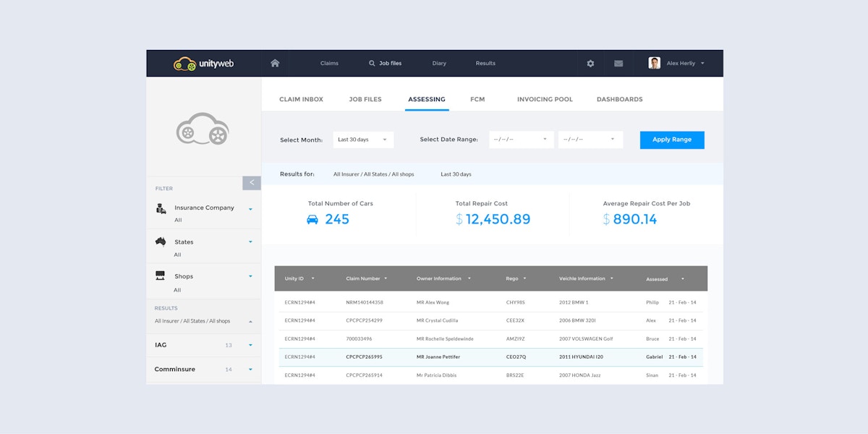Click the Insurance Company filter icon
868x434 pixels.
[x=161, y=208]
